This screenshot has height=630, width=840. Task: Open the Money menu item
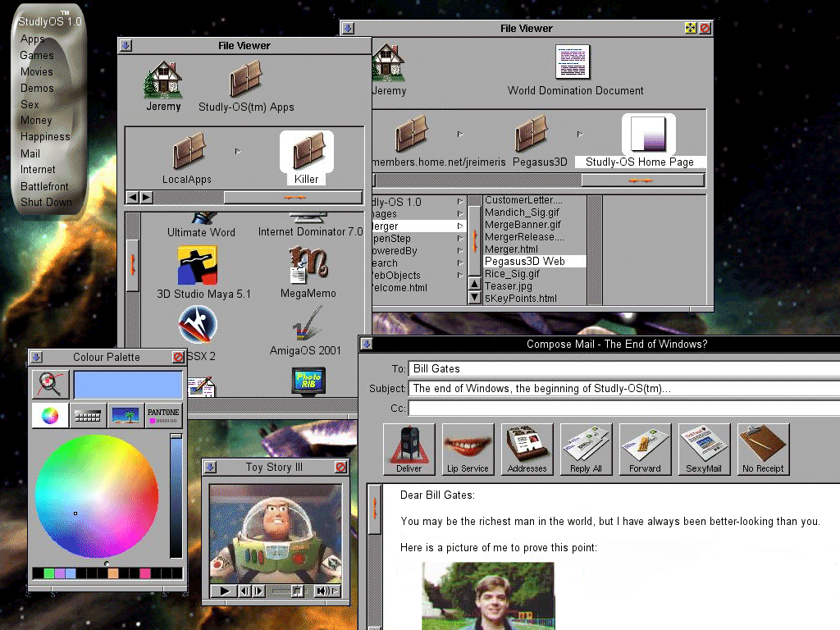coord(36,121)
